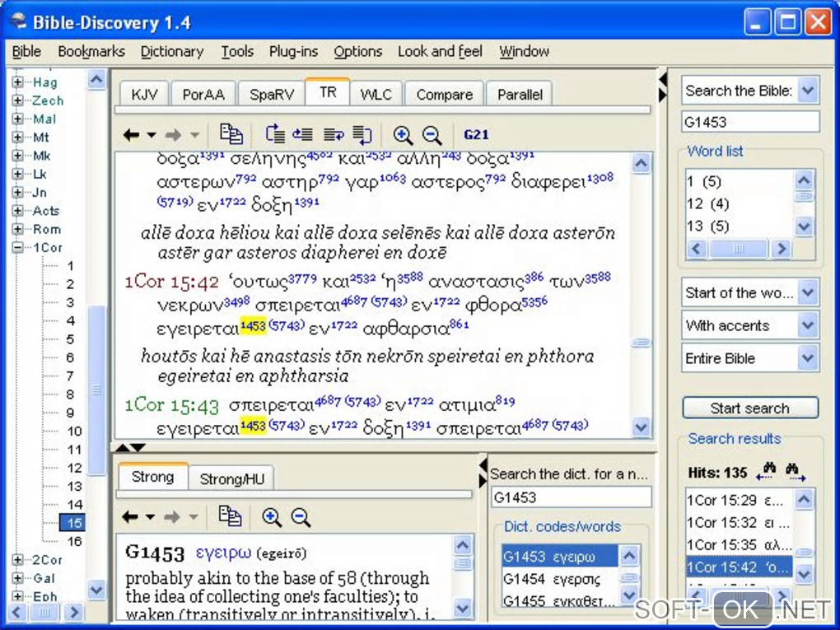Image resolution: width=840 pixels, height=630 pixels.
Task: Select chapter 16 of 1Cor
Action: (74, 541)
